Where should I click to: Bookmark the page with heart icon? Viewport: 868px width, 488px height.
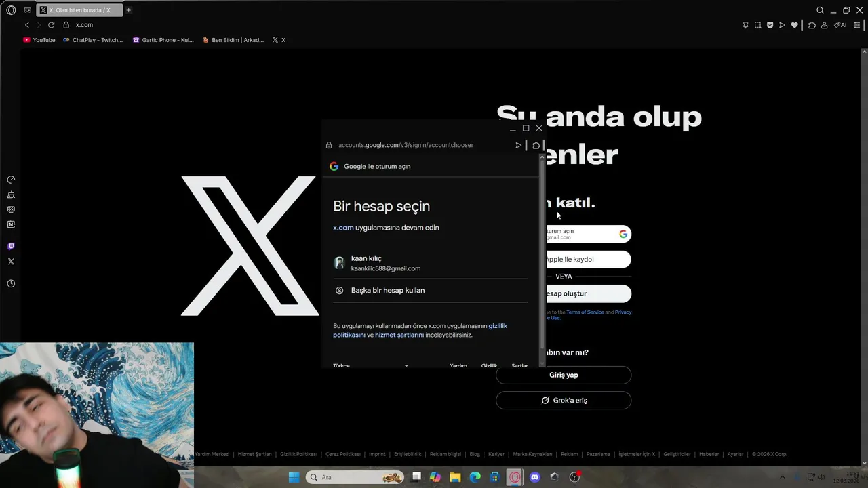point(795,25)
